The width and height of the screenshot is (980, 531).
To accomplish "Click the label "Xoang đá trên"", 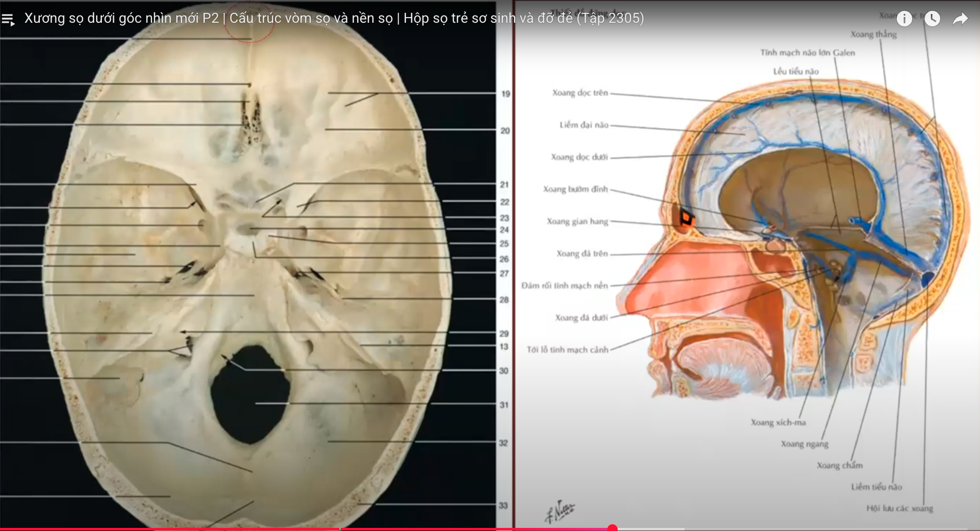I will click(582, 253).
